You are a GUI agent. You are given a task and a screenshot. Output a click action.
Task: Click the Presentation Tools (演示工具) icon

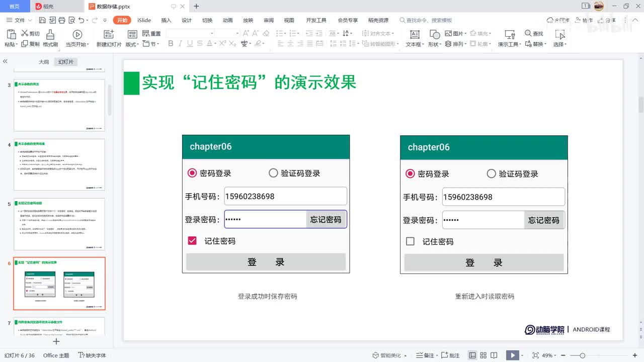[510, 34]
